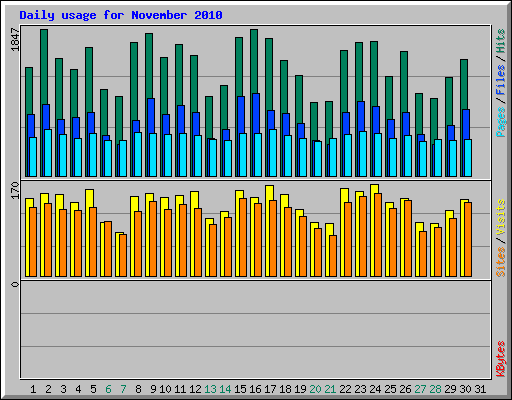Click the yellow visits bar for day 17

(x=270, y=193)
